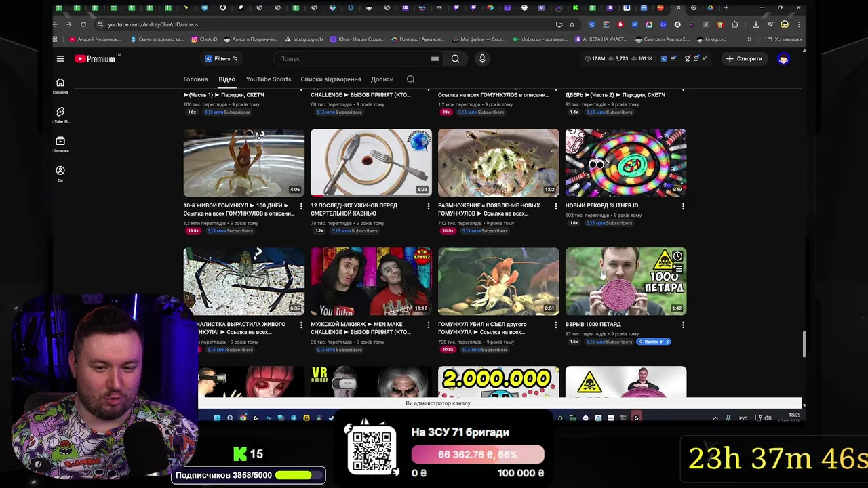
Task: Click the 17.8M stats counter in header
Action: pyautogui.click(x=595, y=59)
